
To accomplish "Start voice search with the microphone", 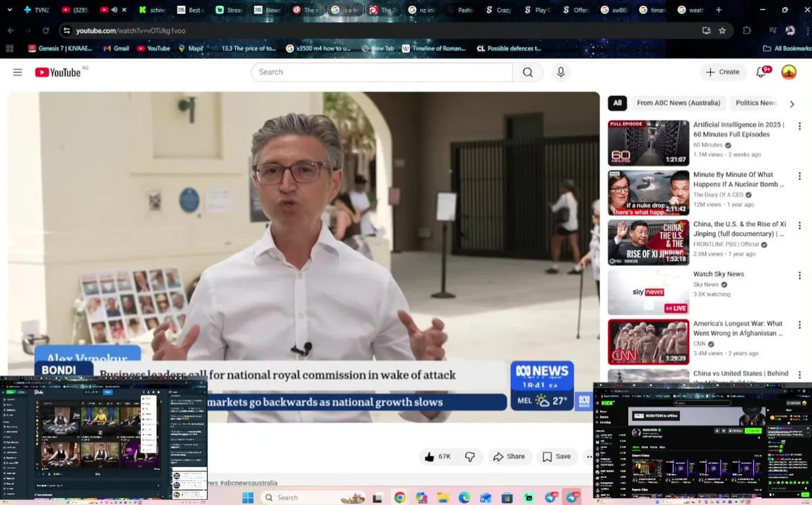I will pyautogui.click(x=561, y=72).
